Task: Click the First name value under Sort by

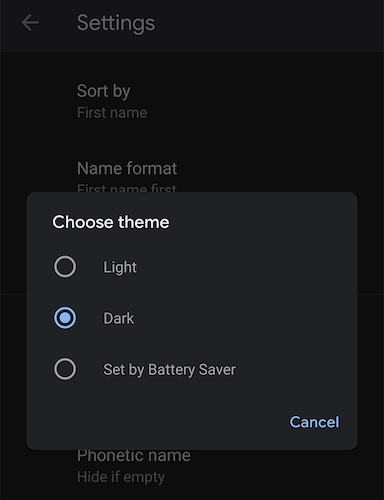Action: click(112, 113)
